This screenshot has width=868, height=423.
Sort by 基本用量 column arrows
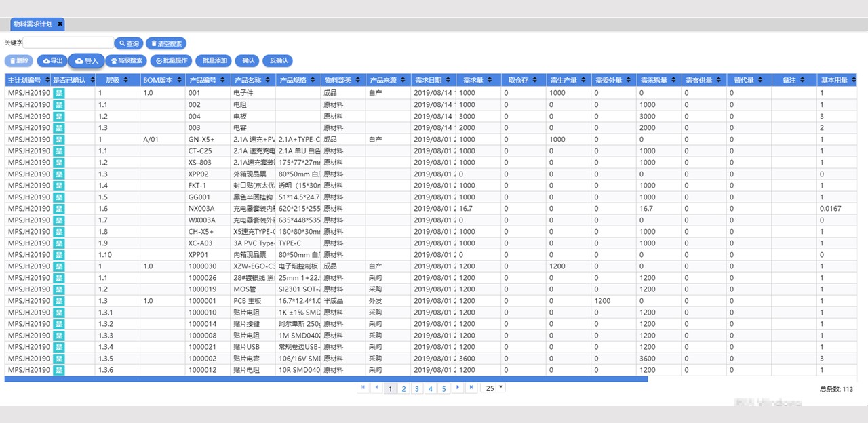pos(854,80)
